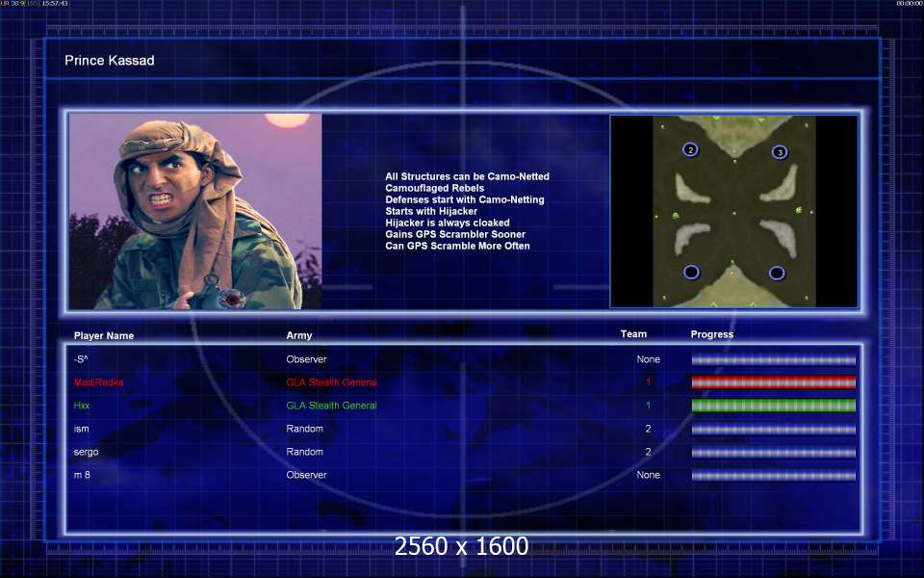Click team 'None' in the m 8 row
This screenshot has height=578, width=924.
click(648, 475)
